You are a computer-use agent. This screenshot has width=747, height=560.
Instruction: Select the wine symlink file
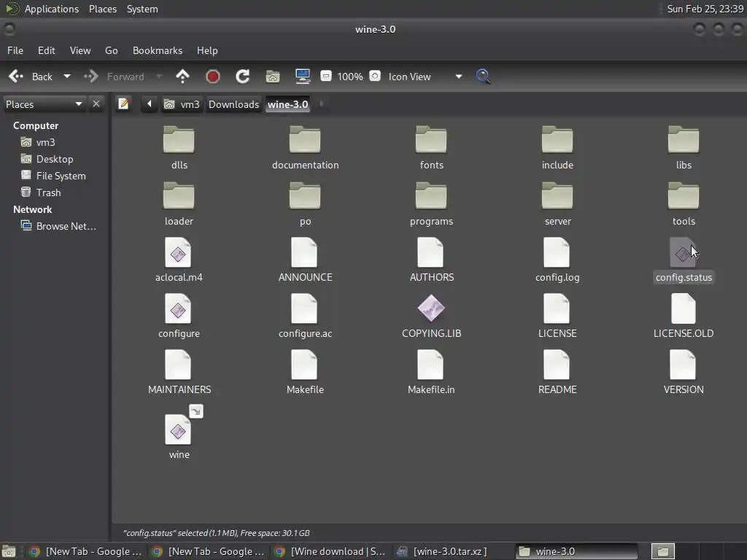pos(179,432)
